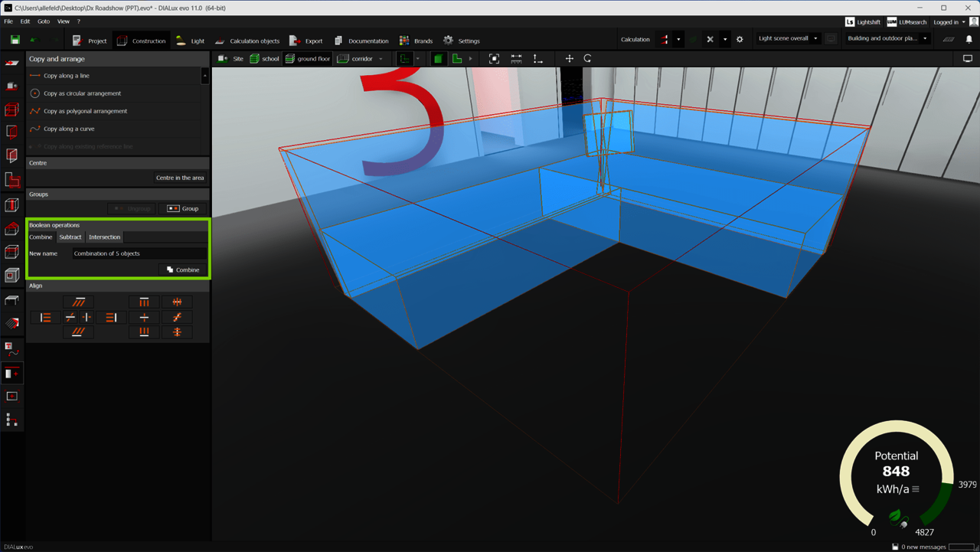The width and height of the screenshot is (980, 552).
Task: Click the align right icon
Action: click(111, 317)
